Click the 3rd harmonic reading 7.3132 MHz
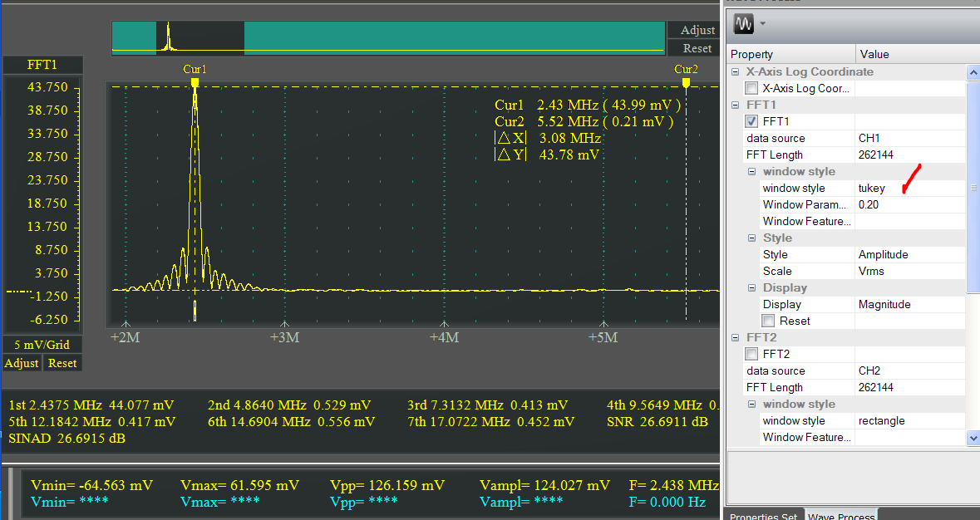The width and height of the screenshot is (980, 520). 487,405
